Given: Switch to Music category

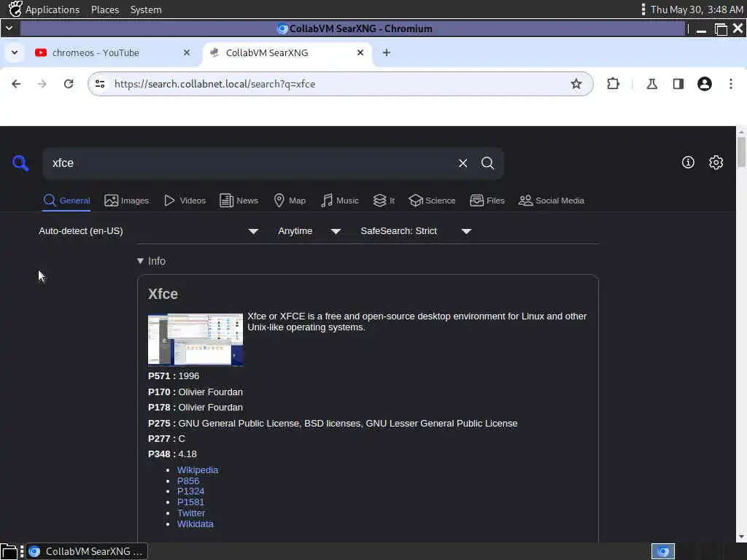Looking at the screenshot, I should click(340, 201).
